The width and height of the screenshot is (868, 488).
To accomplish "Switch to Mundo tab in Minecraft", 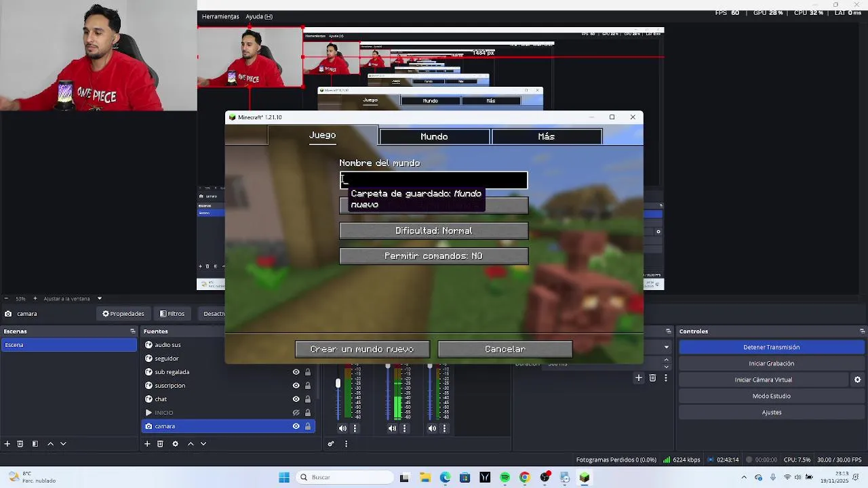I will point(434,137).
